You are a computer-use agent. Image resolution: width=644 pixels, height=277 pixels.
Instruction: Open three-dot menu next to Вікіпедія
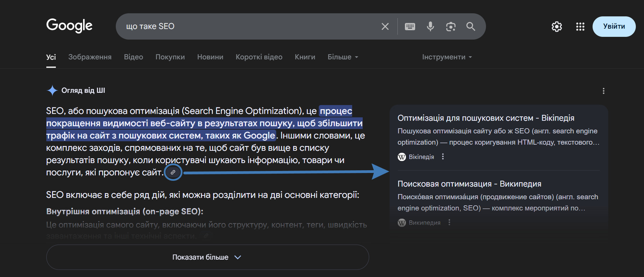pos(443,157)
